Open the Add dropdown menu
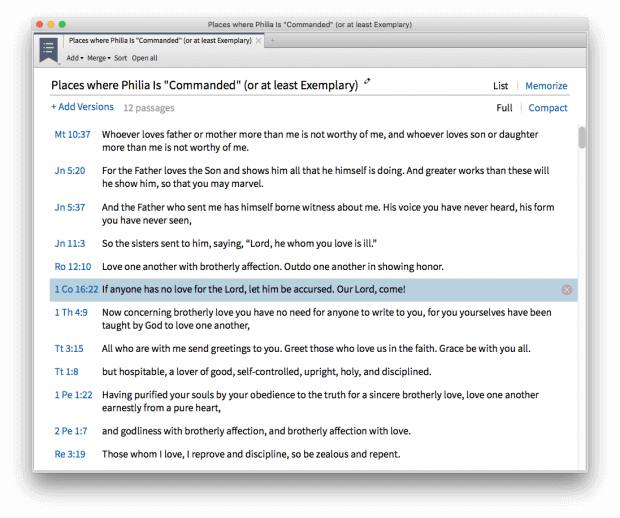Viewport: 620px width, 518px height. 75,59
